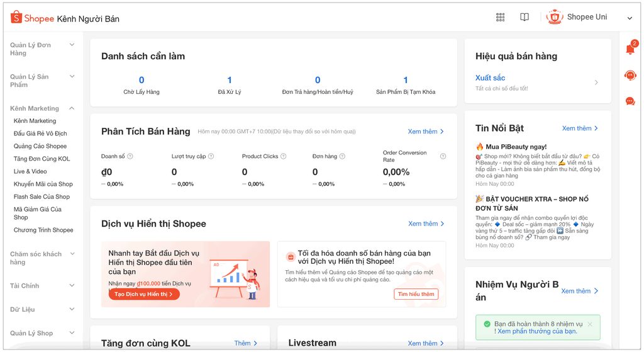Open Mã Giảm Giá Của Shop
The image size is (644, 352).
(x=37, y=213)
